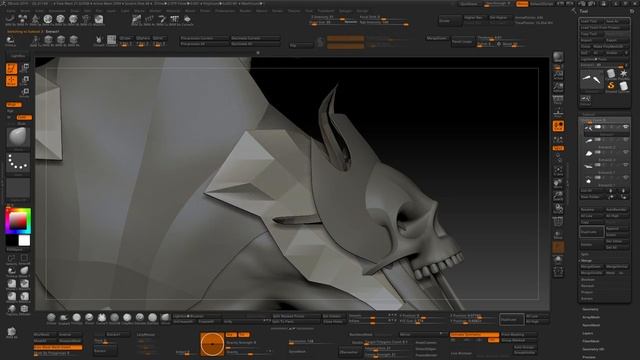Pick a hue in the color picker square
The height and width of the screenshot is (360, 640).
click(x=18, y=221)
